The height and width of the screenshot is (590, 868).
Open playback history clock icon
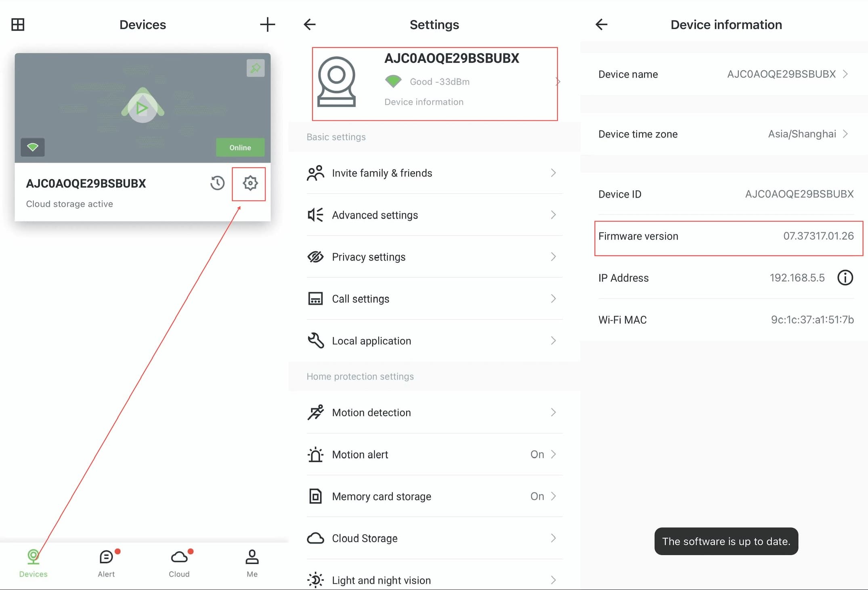coord(217,183)
